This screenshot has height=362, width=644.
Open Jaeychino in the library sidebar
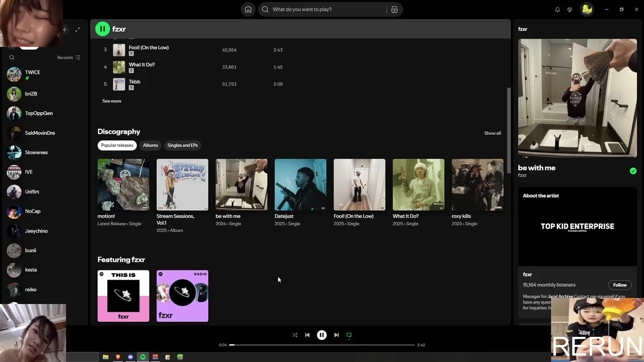click(44, 231)
